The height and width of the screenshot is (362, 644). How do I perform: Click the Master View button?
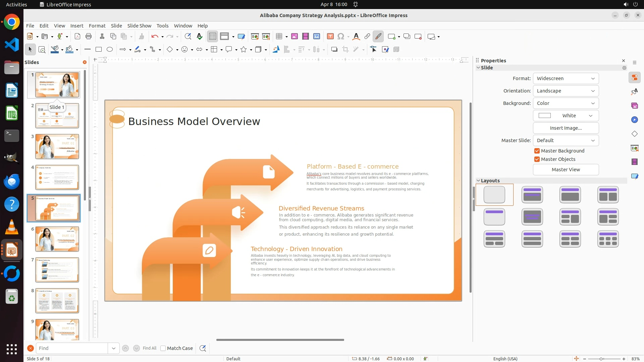(x=566, y=170)
